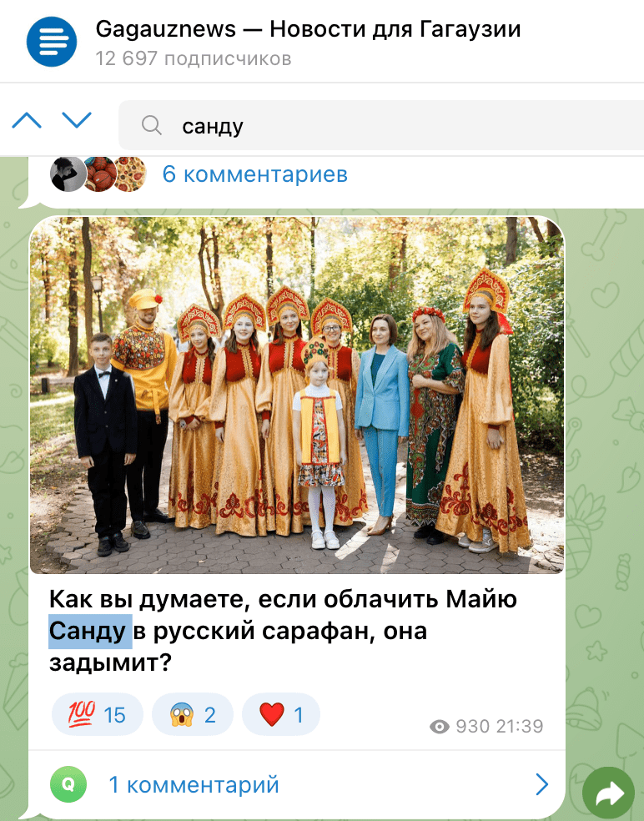Toggle the scream face reaction

(x=192, y=714)
